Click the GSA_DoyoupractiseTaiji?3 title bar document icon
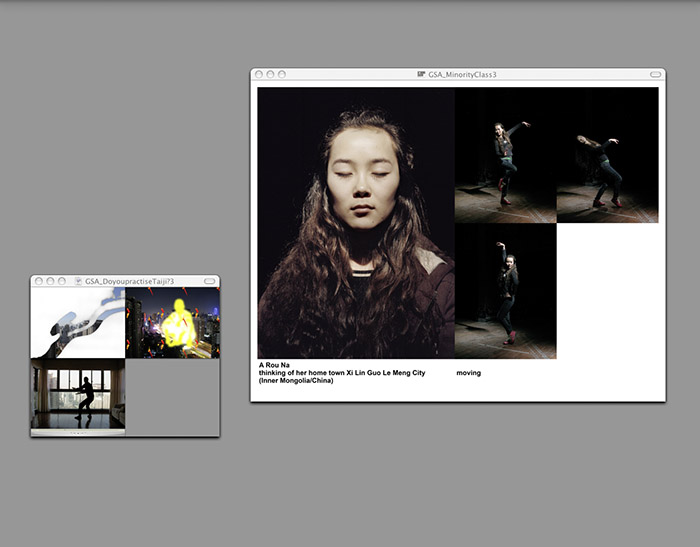 pyautogui.click(x=78, y=282)
